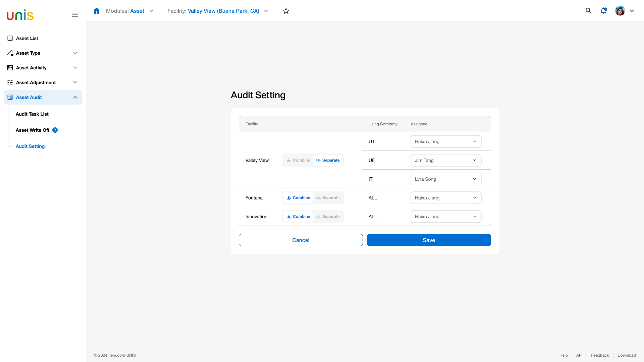Open UT assignee dropdown
The width and height of the screenshot is (644, 362).
[x=446, y=141]
